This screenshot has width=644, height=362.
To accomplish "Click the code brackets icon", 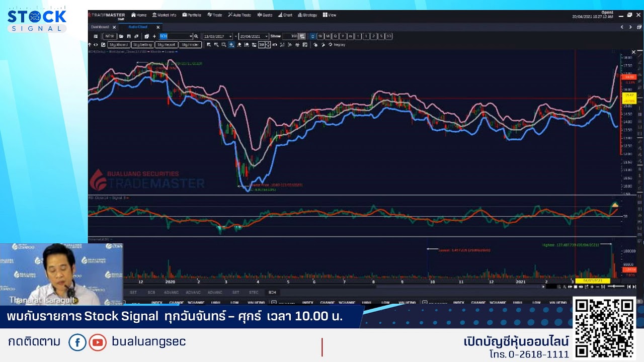I will (96, 45).
